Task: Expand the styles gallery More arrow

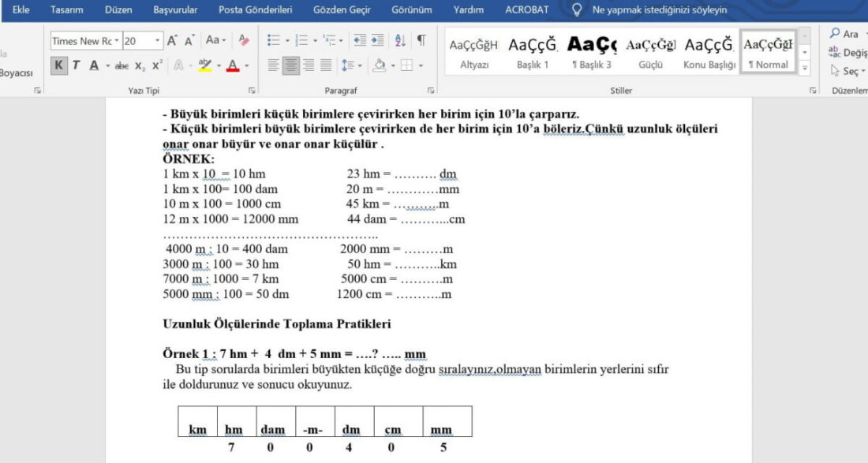Action: click(x=804, y=68)
